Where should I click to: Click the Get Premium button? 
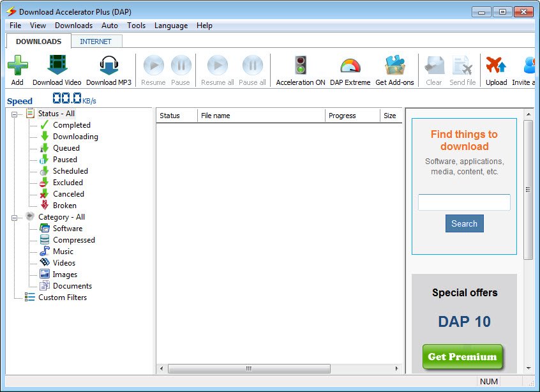[x=462, y=358]
